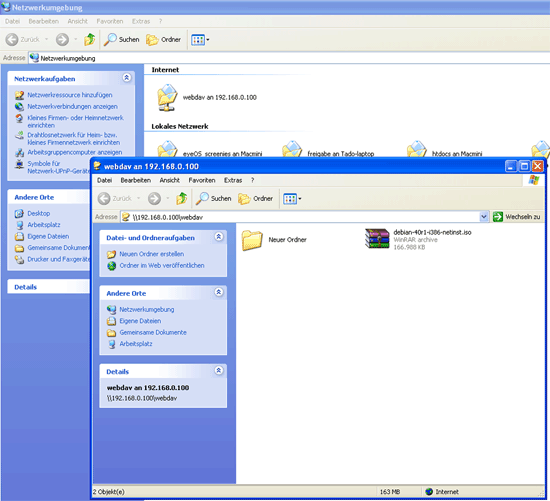This screenshot has height=501, width=550.
Task: Click the webdav an 192.168.0.100 network icon
Action: (207, 98)
